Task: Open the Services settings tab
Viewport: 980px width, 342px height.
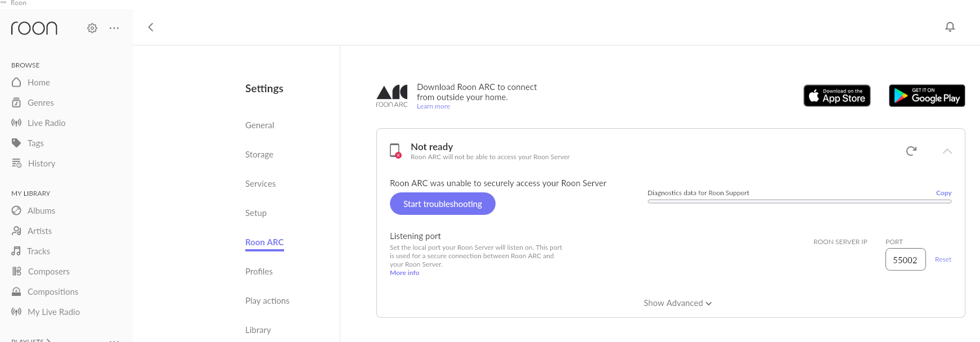Action: 260,184
